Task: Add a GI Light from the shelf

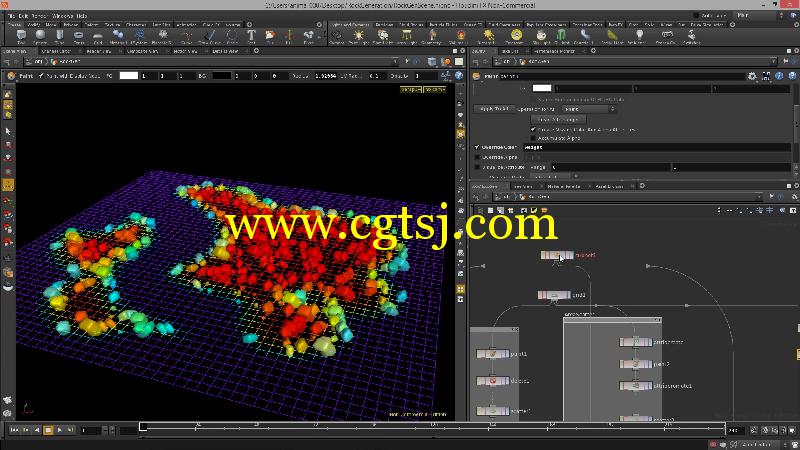Action: [561, 36]
